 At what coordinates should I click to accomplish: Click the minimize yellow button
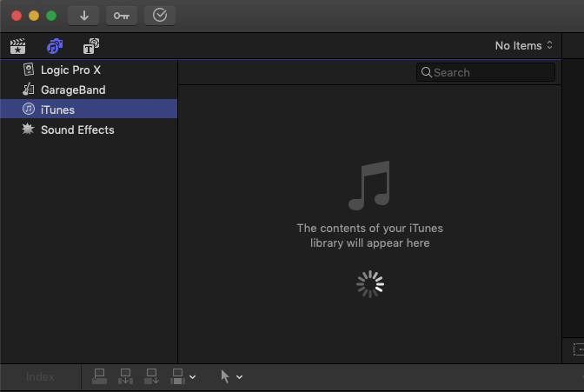click(x=34, y=16)
